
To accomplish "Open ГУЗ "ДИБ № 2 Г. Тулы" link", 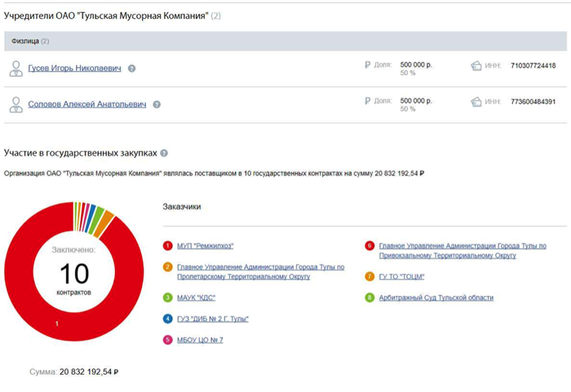I will pyautogui.click(x=213, y=319).
